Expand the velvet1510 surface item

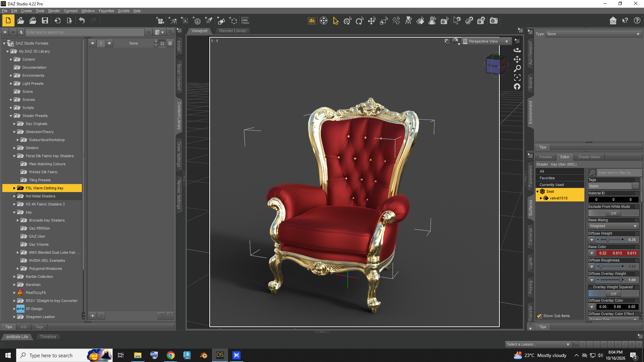click(541, 198)
